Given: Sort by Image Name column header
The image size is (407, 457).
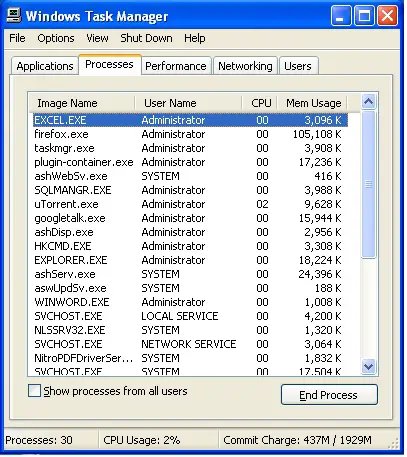Looking at the screenshot, I should click(82, 103).
